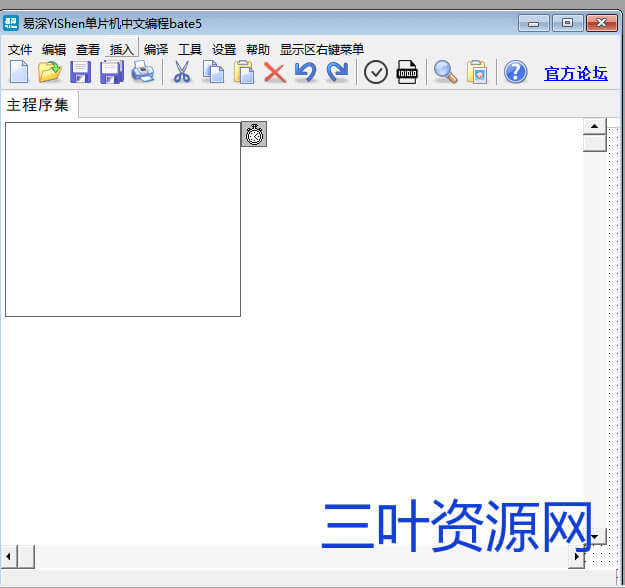Undo with the blue left-curved arrow

pos(306,72)
